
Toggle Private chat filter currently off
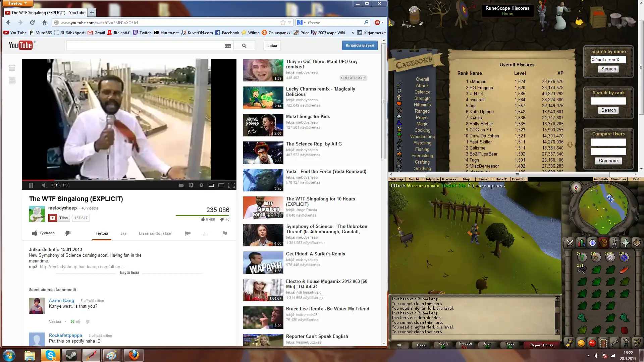click(x=465, y=345)
